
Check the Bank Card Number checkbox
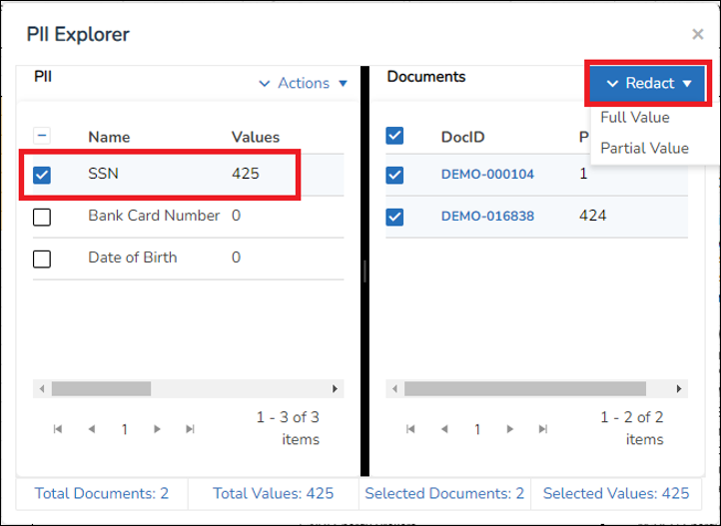point(42,216)
